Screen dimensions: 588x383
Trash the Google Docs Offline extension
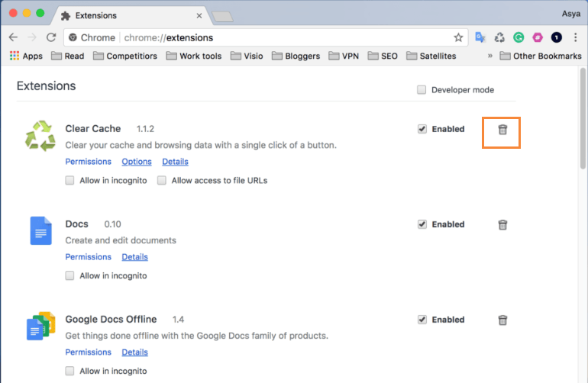point(502,320)
